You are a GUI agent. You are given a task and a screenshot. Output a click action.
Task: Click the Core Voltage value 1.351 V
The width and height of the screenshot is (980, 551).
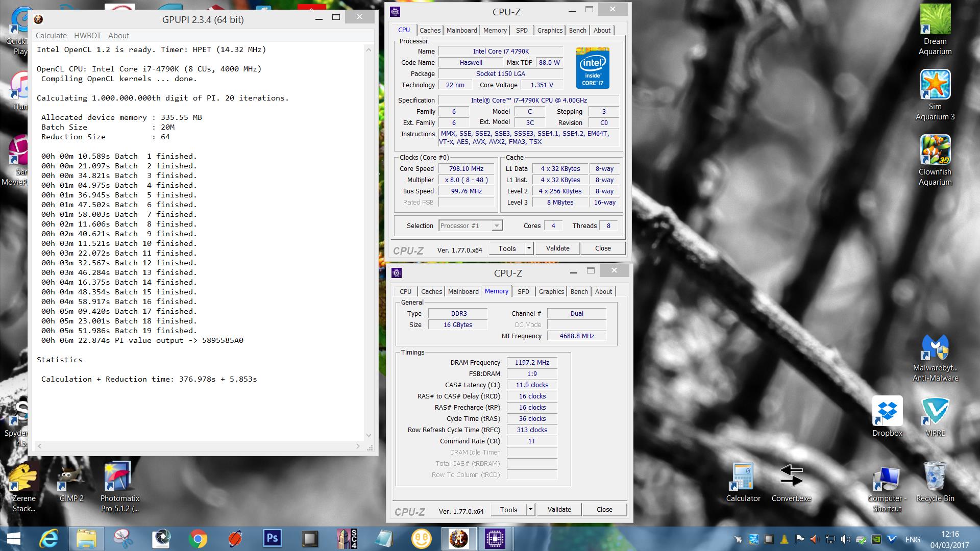[x=542, y=85]
